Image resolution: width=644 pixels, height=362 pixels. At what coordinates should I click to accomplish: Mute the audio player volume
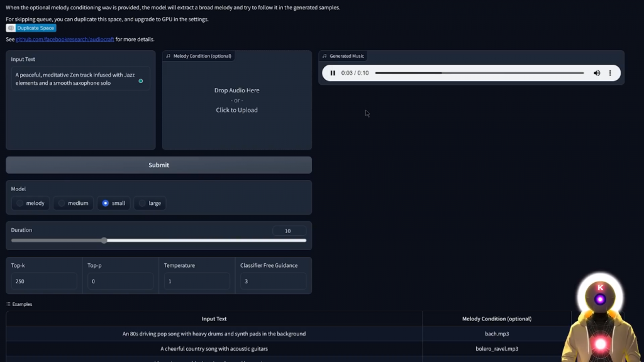click(x=597, y=73)
